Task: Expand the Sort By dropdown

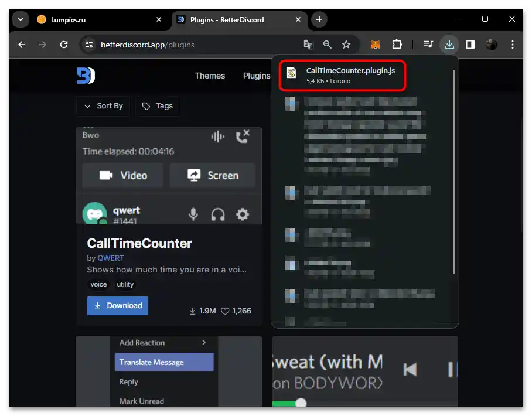Action: [103, 106]
